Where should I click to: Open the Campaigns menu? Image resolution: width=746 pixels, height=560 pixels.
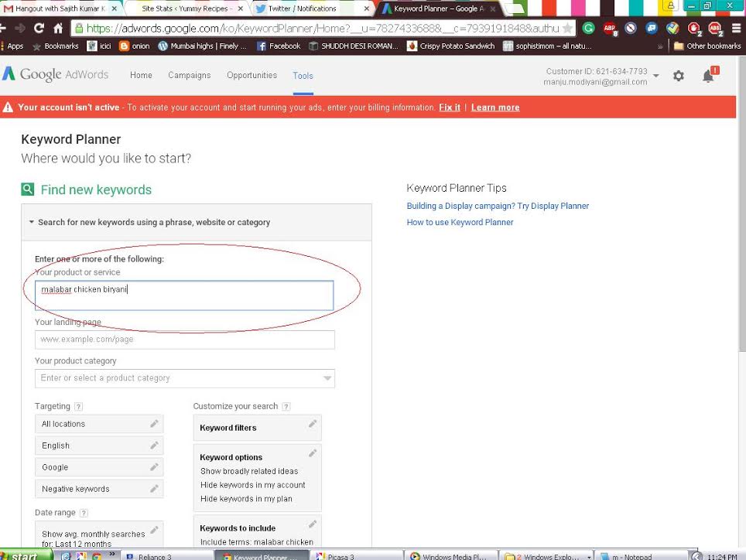190,75
